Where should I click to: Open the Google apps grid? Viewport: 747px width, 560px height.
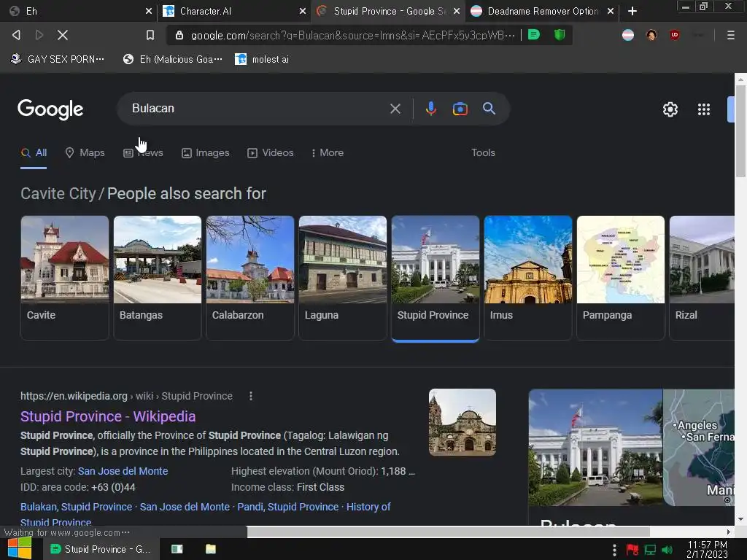(x=704, y=109)
